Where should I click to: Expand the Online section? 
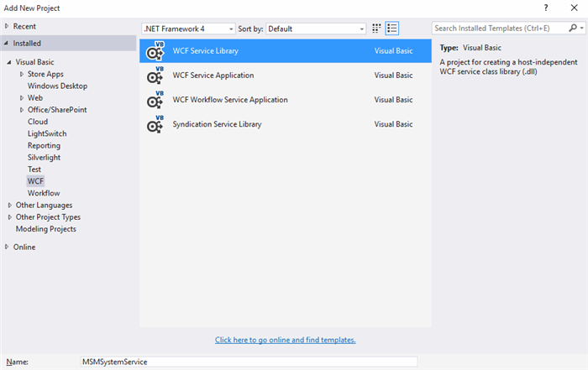pos(7,247)
